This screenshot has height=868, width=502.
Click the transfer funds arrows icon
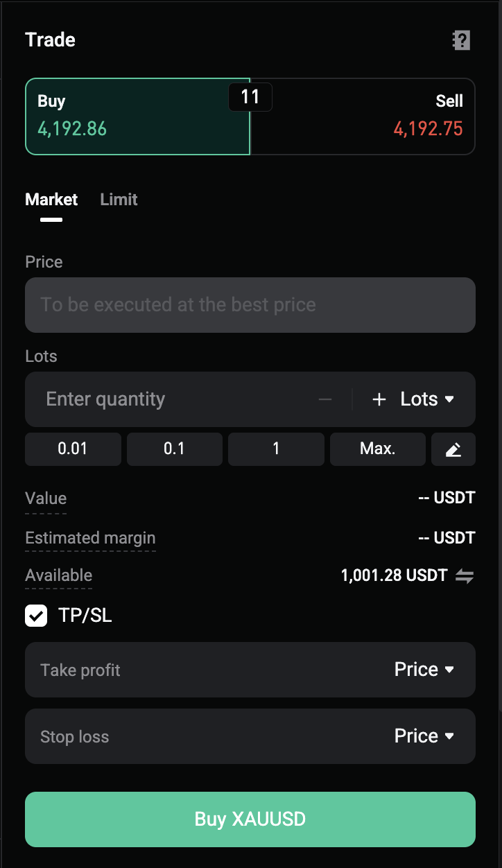pos(465,575)
